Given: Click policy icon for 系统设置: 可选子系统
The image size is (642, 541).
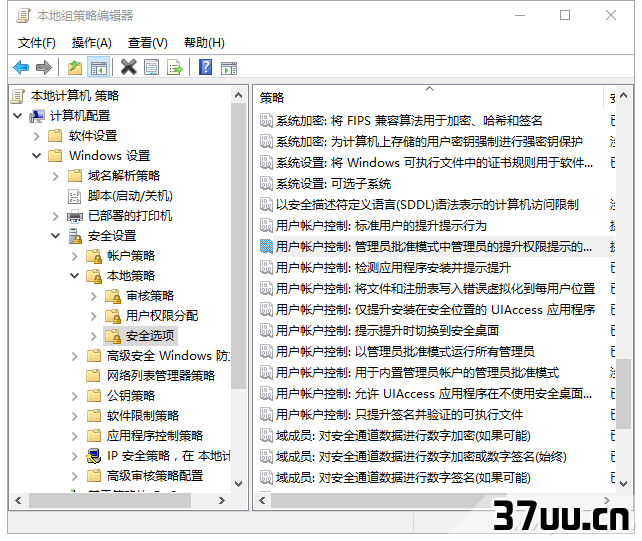Looking at the screenshot, I should [x=266, y=183].
